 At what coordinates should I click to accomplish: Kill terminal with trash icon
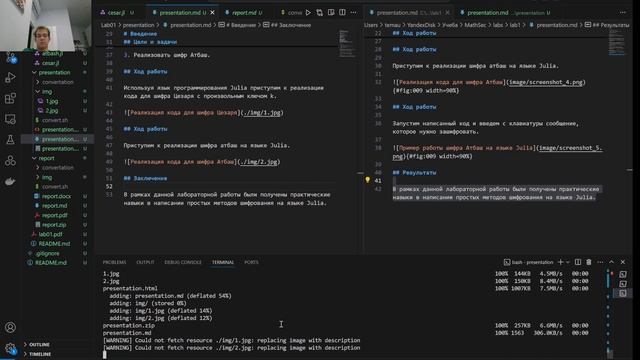pyautogui.click(x=589, y=262)
